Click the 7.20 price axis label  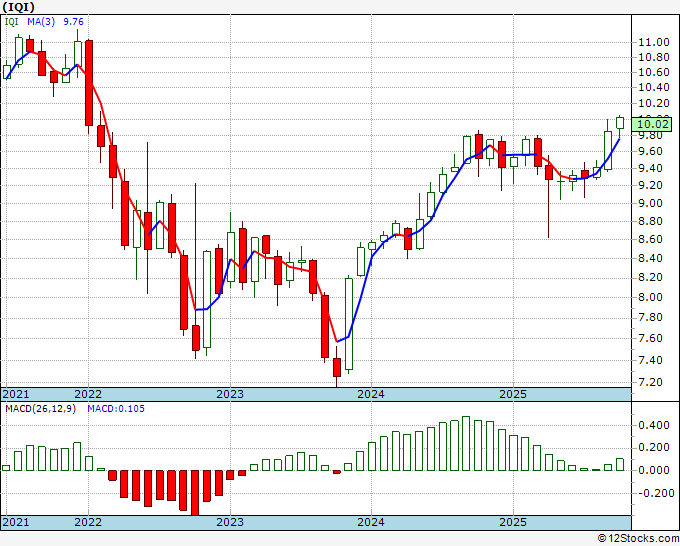[x=650, y=382]
